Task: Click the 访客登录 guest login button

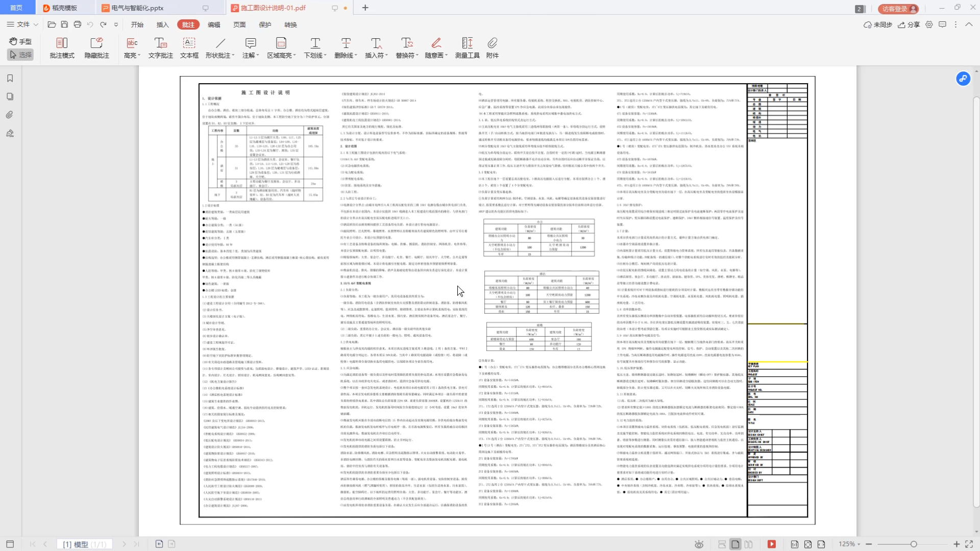Action: (x=898, y=9)
